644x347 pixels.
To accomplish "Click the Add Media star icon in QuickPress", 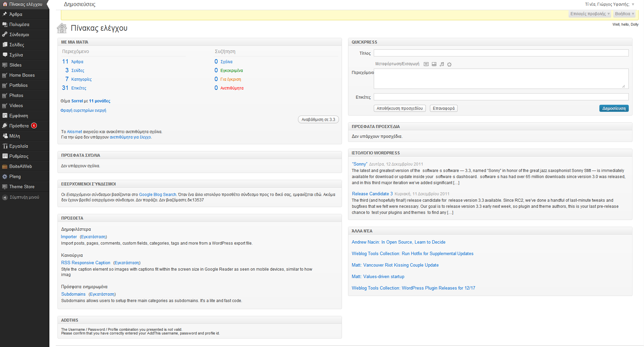I will (x=449, y=65).
